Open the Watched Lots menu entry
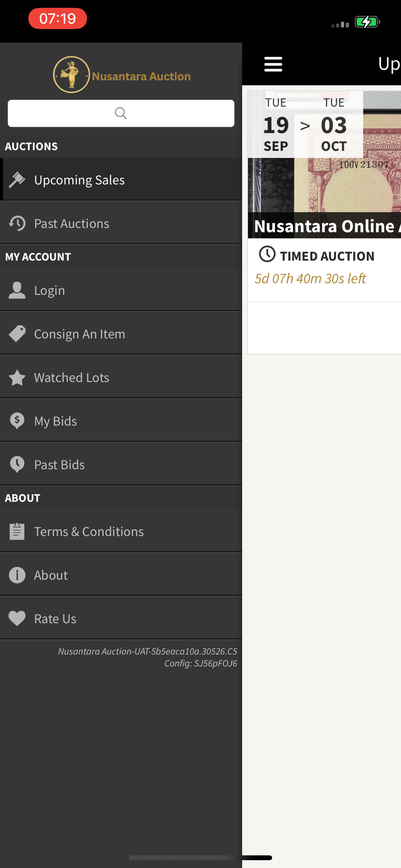Screen dimensions: 401x868 [72, 378]
